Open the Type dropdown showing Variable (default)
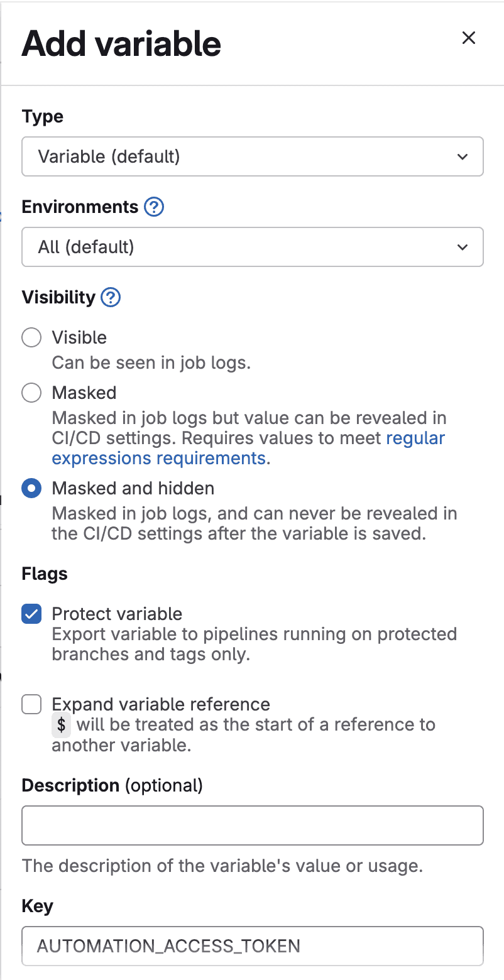The height and width of the screenshot is (980, 504). [x=251, y=156]
